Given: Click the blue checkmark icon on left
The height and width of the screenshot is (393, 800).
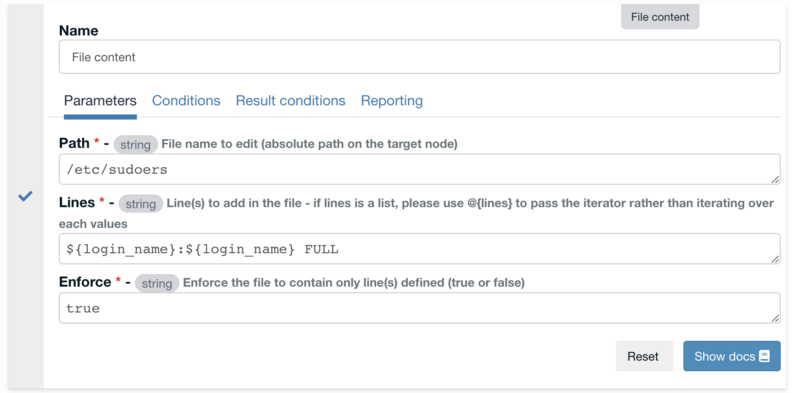Looking at the screenshot, I should [26, 196].
